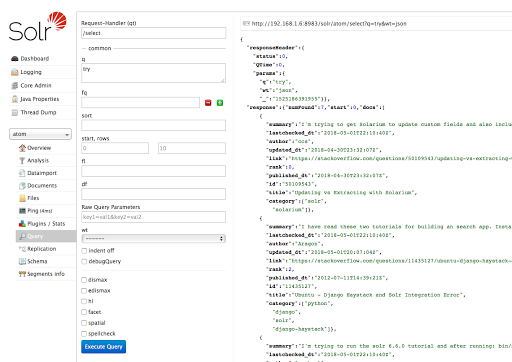Click the Query magnifier icon
This screenshot has height=362, width=512.
tap(22, 236)
